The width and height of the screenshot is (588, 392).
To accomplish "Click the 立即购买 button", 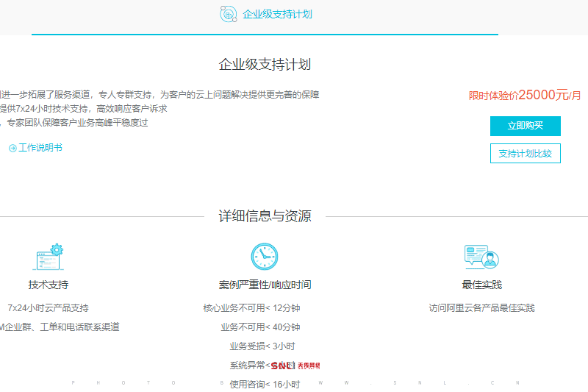I will [526, 126].
